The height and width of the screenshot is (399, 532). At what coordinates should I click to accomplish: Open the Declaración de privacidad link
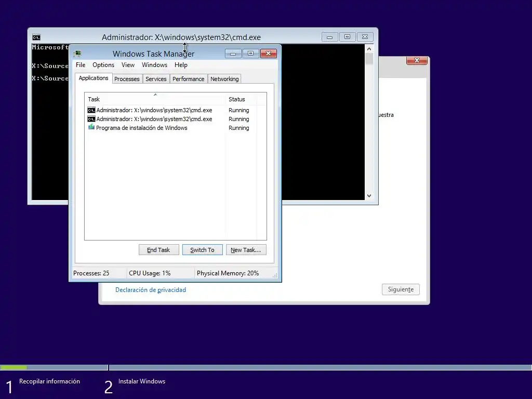point(151,290)
